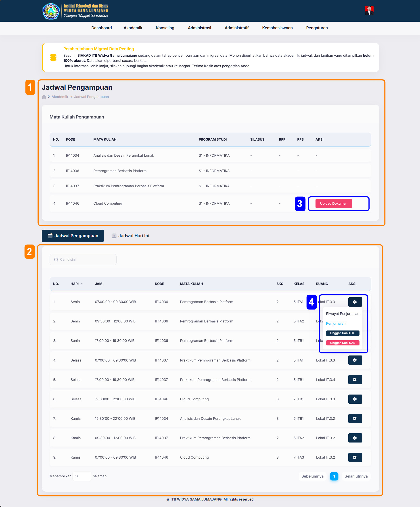Sort table by HARI column arrow

82,284
